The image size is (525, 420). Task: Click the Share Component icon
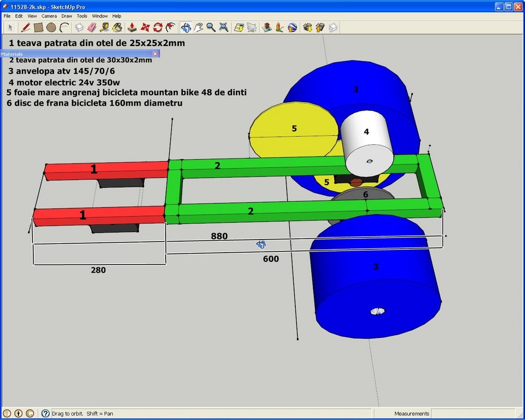(333, 27)
